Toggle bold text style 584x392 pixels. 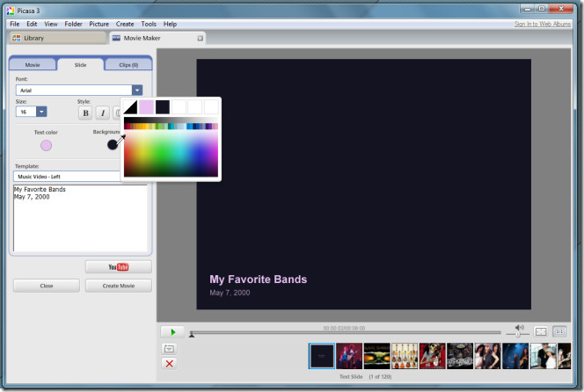(85, 113)
